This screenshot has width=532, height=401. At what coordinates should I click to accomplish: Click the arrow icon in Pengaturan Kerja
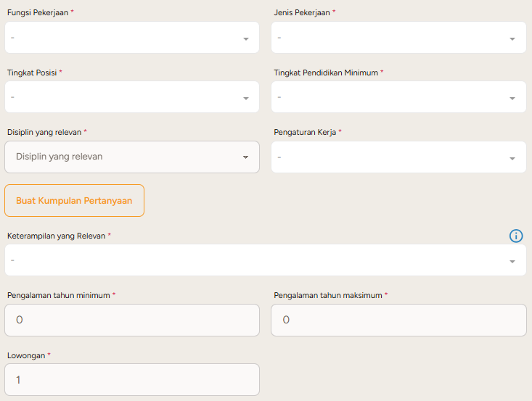click(x=512, y=158)
